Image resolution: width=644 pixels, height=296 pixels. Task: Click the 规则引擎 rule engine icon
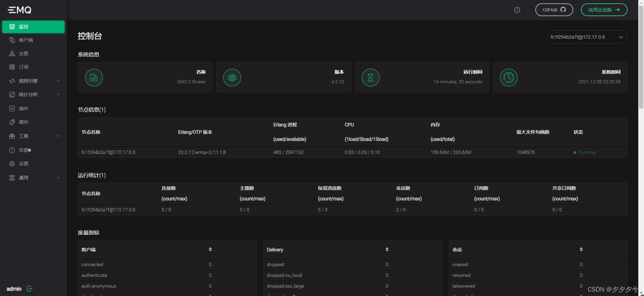click(12, 81)
